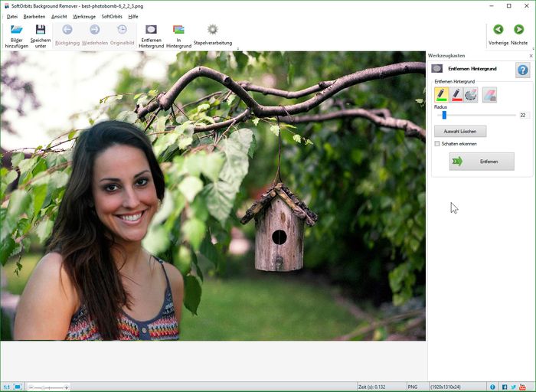Viewport: 536px width, 392px height.
Task: Enable Schatten erkennen checkbox
Action: pos(437,144)
